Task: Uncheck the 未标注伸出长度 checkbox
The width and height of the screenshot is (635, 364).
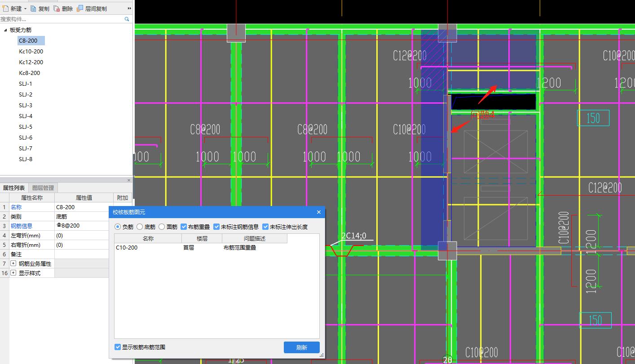Action: (265, 227)
